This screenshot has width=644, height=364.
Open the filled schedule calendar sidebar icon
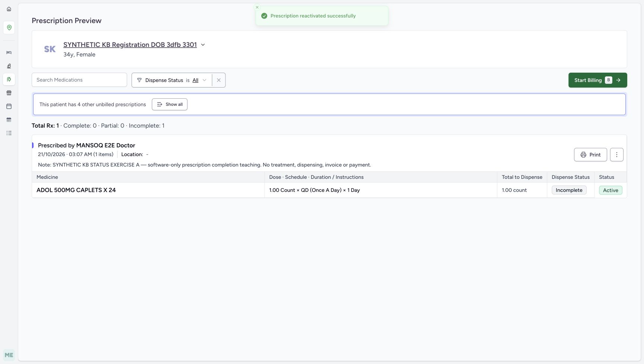tap(9, 120)
